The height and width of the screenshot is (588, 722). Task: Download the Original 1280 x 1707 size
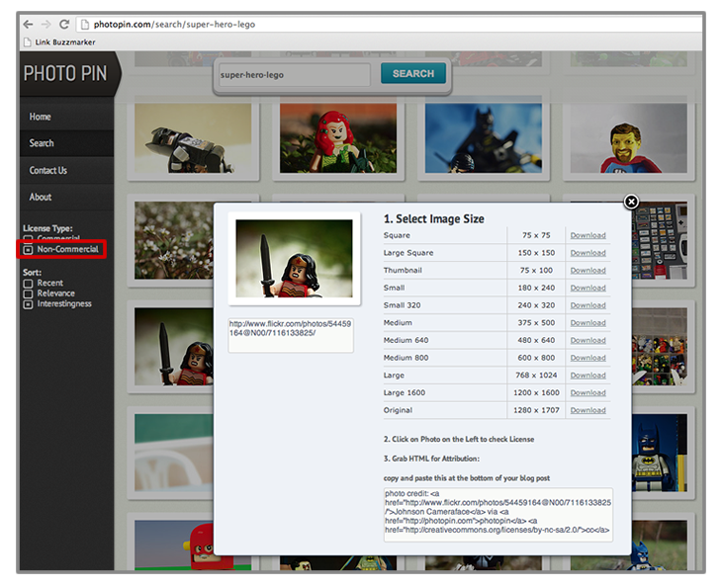588,410
